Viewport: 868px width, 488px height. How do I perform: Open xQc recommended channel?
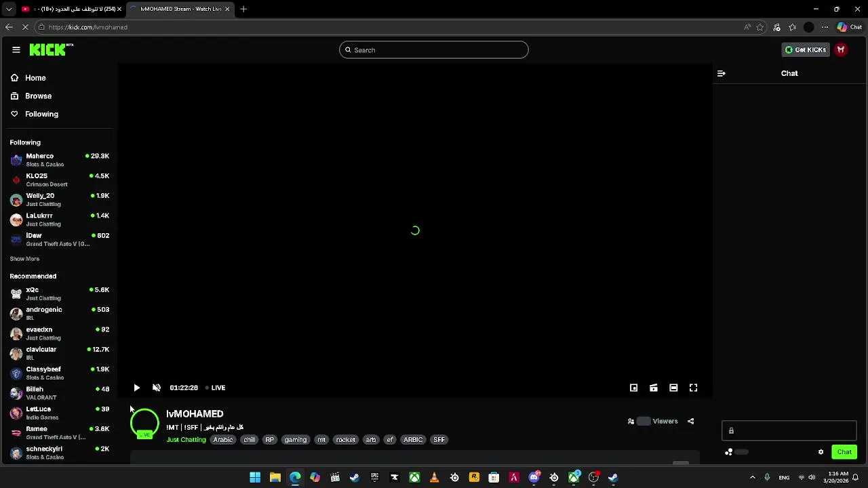tap(60, 293)
